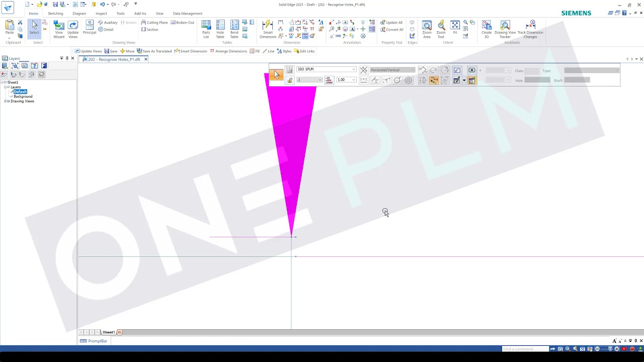This screenshot has height=362, width=644.
Task: Click Save As Translated button
Action: (154, 51)
